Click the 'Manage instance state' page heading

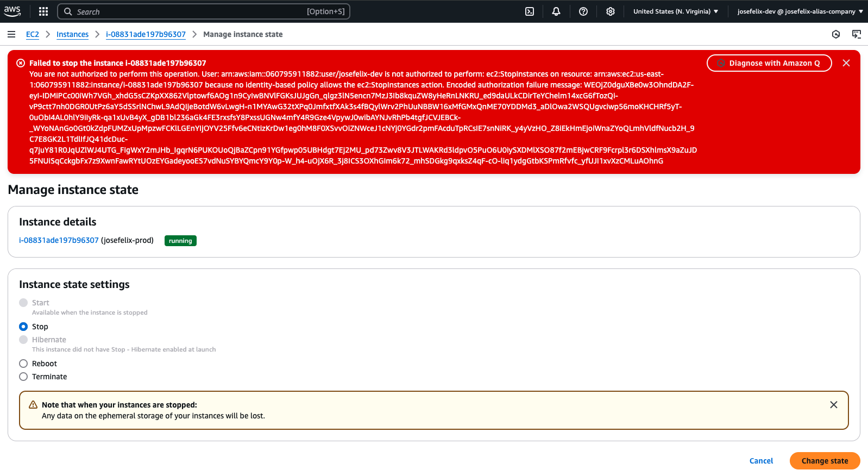(x=73, y=190)
